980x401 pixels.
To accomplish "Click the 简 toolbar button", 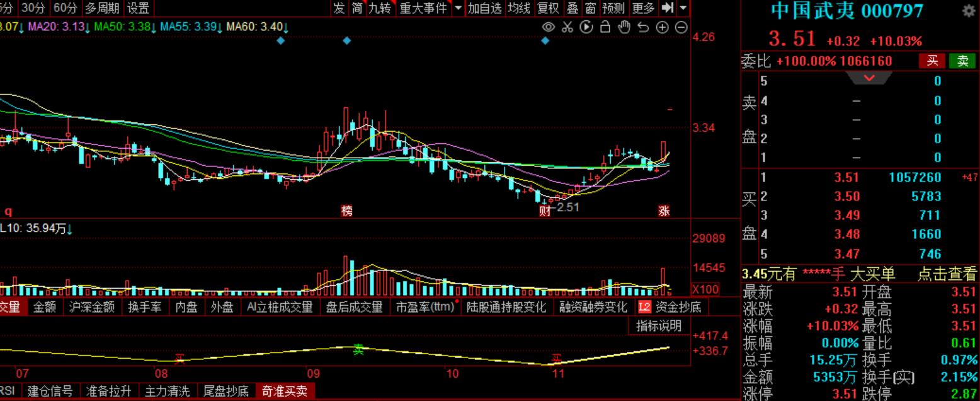I will (x=357, y=8).
